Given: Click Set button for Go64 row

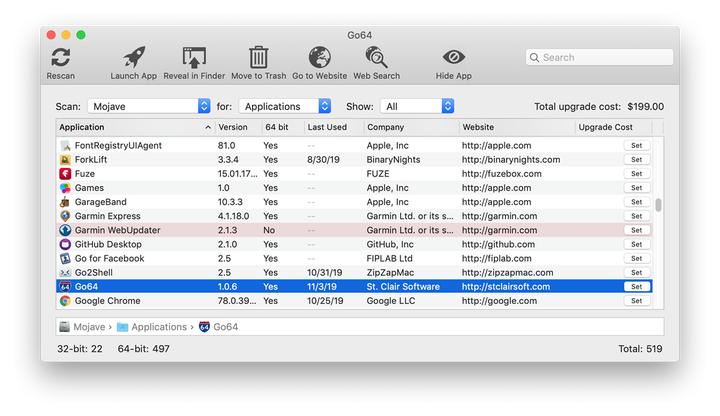Looking at the screenshot, I should click(636, 287).
